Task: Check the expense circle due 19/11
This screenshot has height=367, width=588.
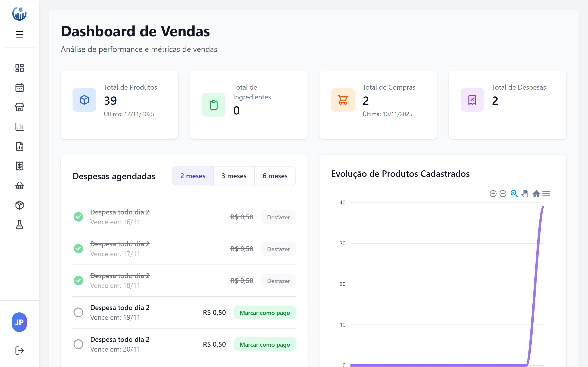Action: 78,312
